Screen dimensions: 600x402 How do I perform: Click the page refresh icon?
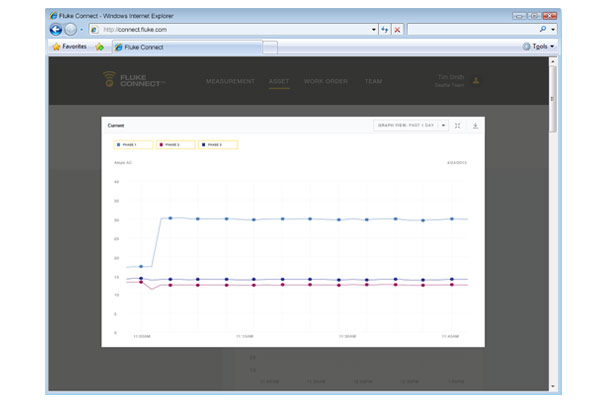(385, 30)
